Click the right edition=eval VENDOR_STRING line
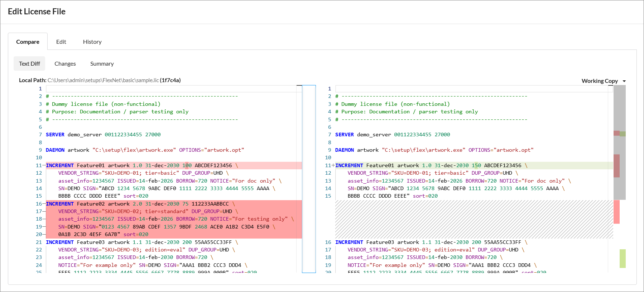 click(436, 250)
